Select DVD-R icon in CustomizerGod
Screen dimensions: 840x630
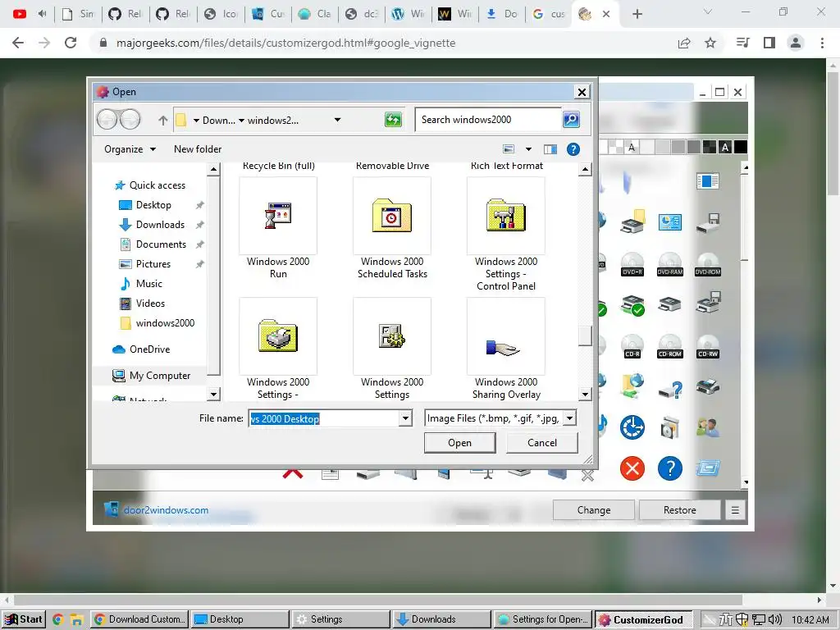point(632,264)
